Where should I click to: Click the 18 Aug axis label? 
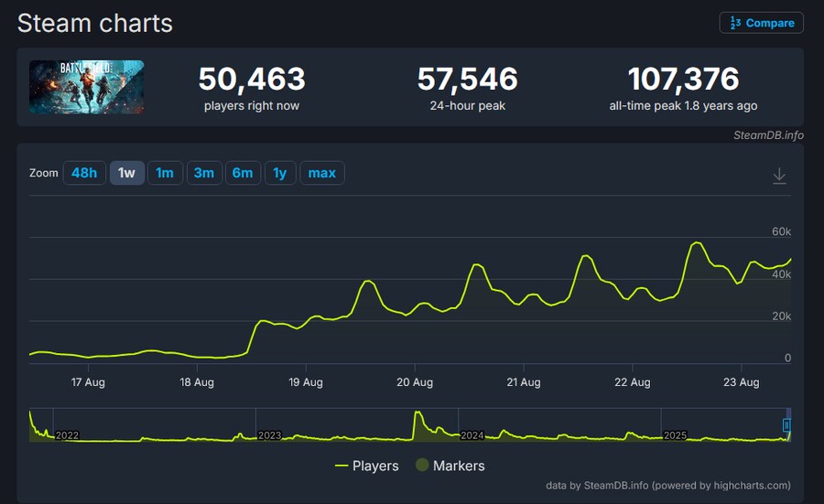(197, 382)
